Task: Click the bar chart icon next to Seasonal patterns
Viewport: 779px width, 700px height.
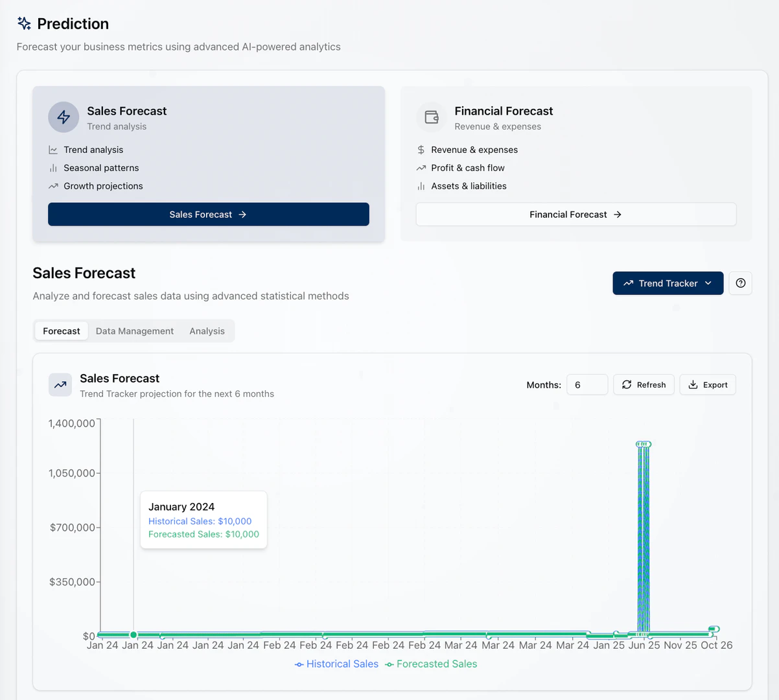Action: 53,168
